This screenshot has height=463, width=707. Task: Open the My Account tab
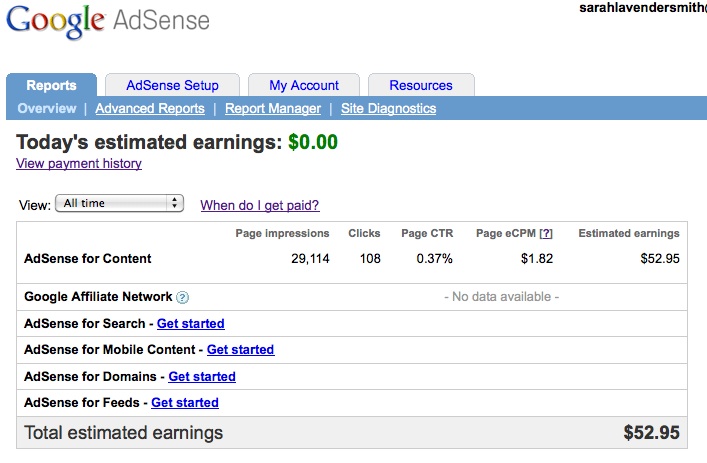(x=304, y=85)
